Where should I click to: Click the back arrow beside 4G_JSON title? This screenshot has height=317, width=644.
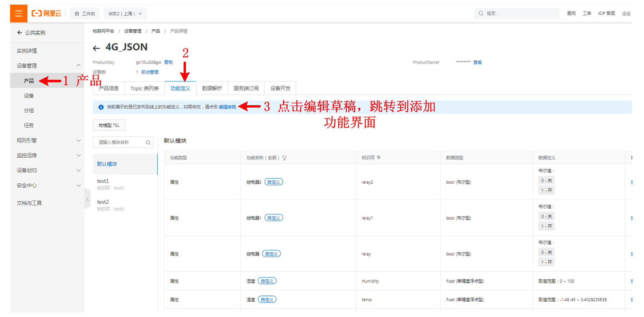coord(96,48)
